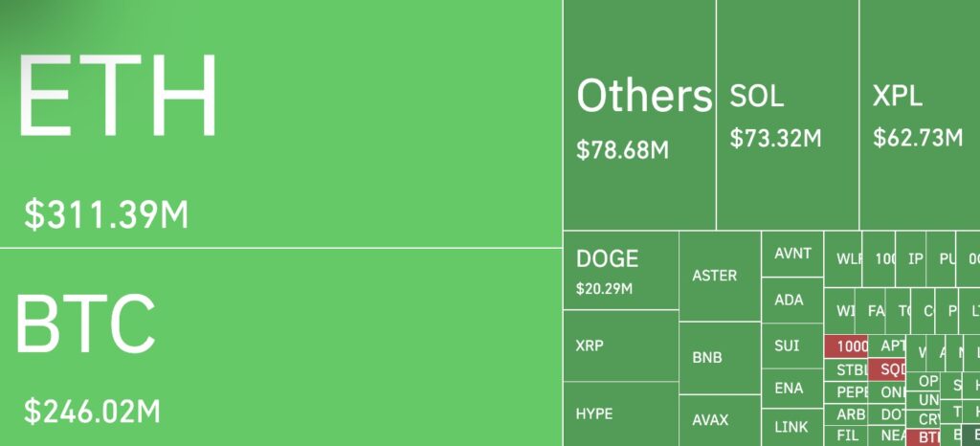
Task: Select the BNB tile
Action: (x=720, y=358)
